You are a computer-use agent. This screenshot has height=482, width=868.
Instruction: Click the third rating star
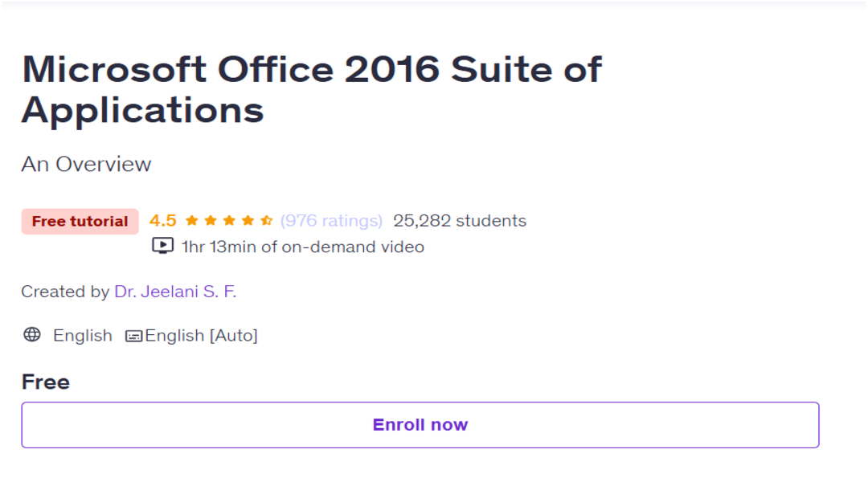click(x=229, y=221)
